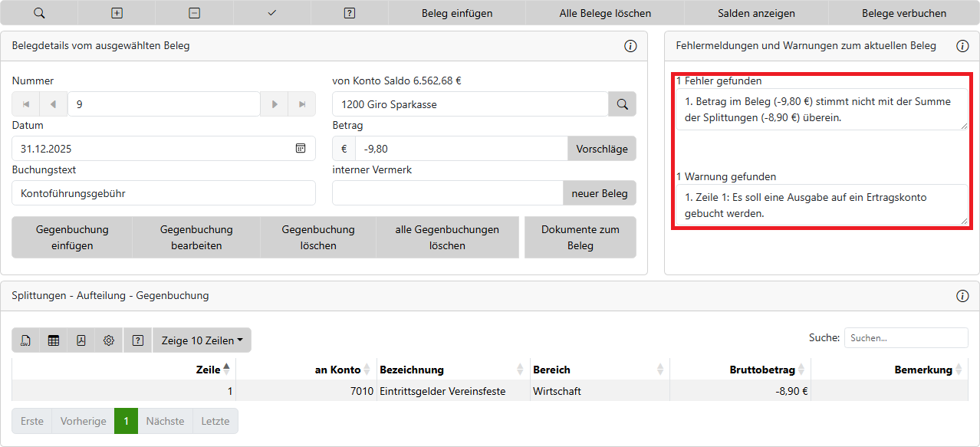Export the splits table as PDF
Viewport: 980px width, 447px height.
click(x=81, y=340)
